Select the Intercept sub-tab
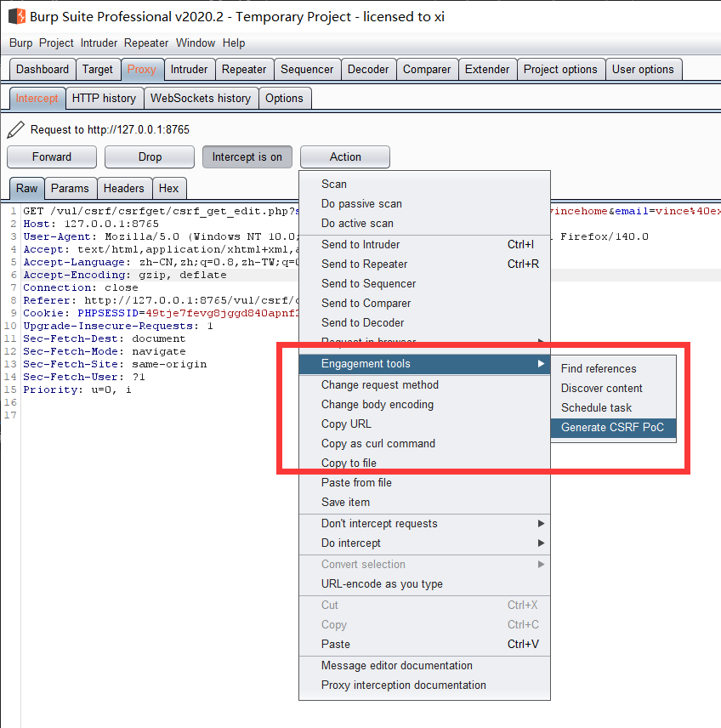Screen dimensions: 721x728 37,99
